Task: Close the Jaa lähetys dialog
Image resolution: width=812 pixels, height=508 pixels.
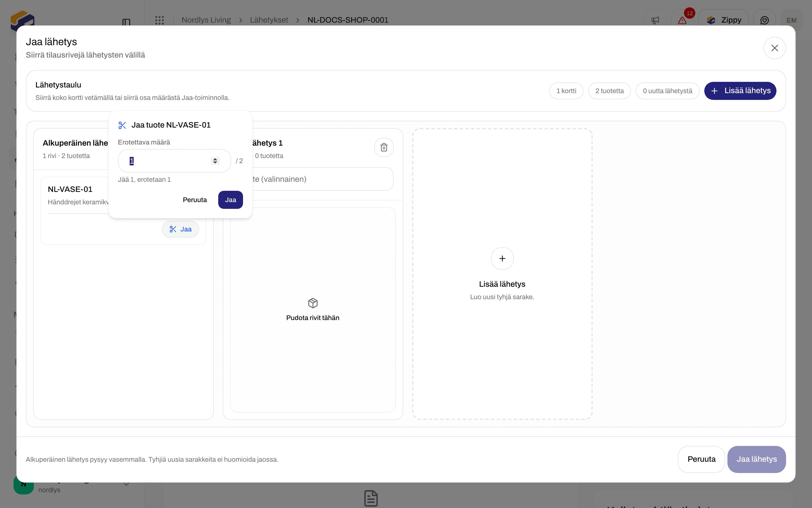Action: point(775,48)
